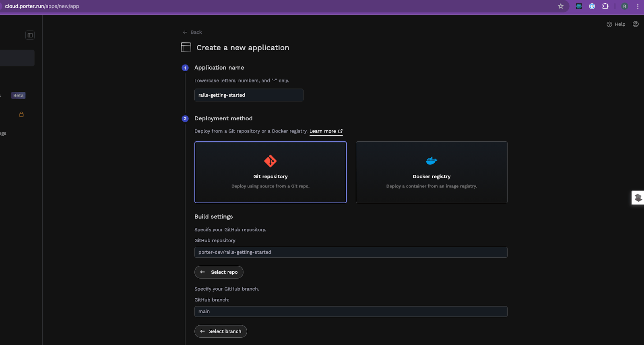644x345 pixels.
Task: Select the Git repository deployment method
Action: click(x=270, y=172)
